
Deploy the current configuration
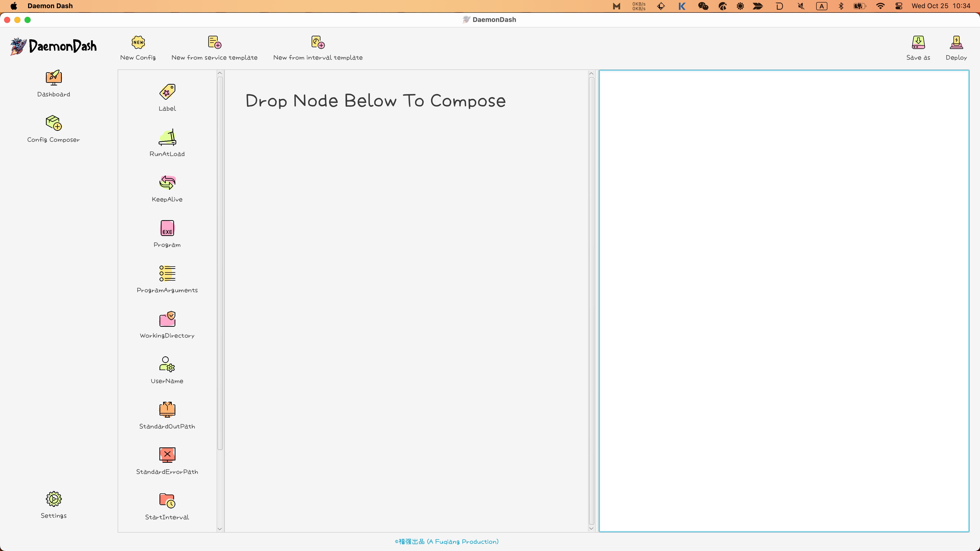coord(956,48)
